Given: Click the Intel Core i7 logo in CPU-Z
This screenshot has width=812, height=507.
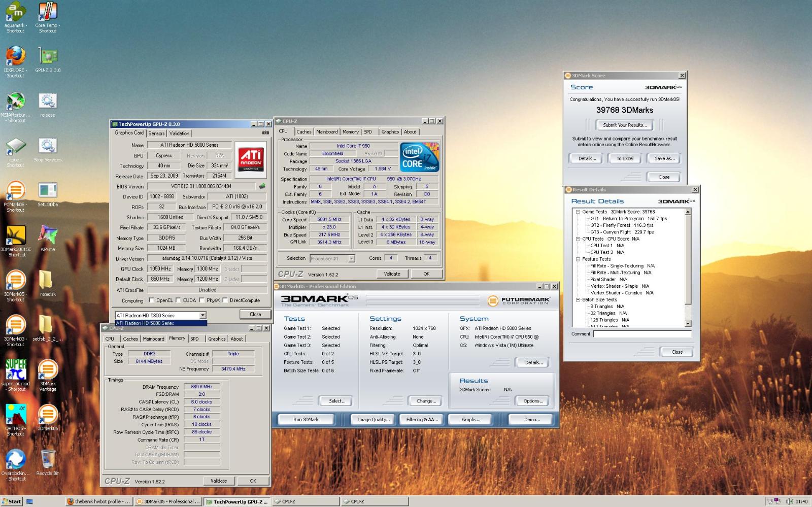Looking at the screenshot, I should [419, 157].
